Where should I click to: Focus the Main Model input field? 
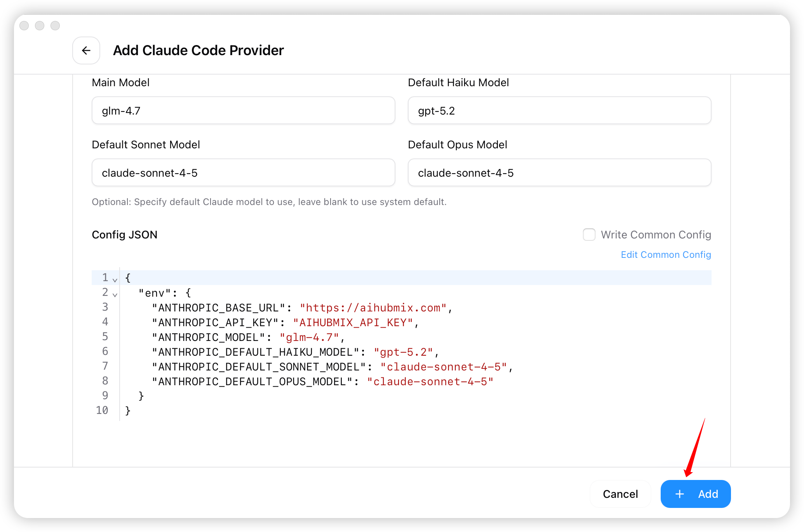243,111
